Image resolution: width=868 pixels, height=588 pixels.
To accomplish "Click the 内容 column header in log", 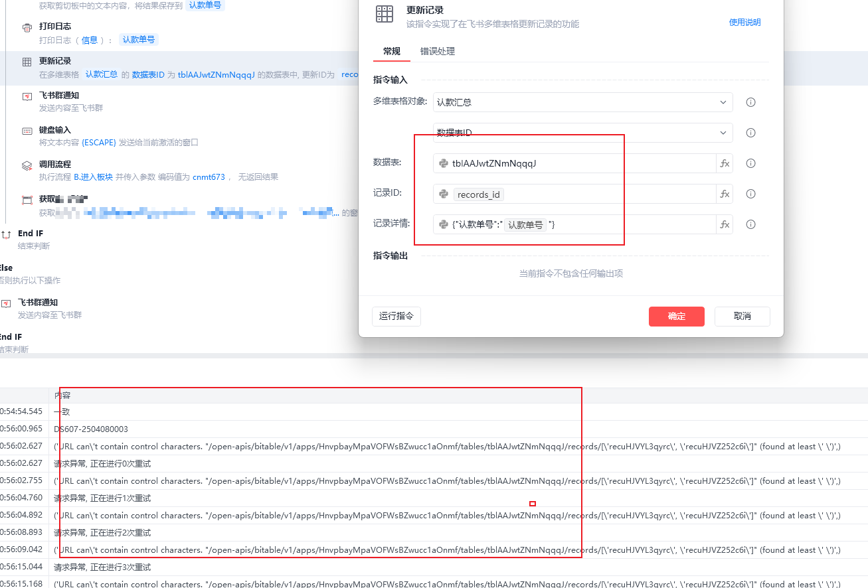I will 62,395.
